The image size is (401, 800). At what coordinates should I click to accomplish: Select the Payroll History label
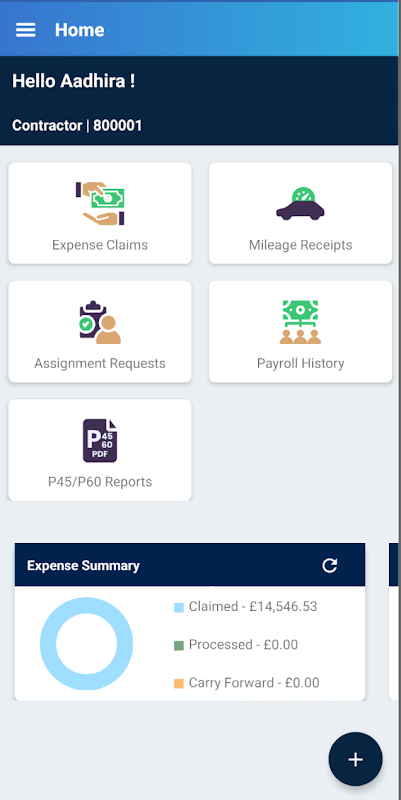(300, 363)
